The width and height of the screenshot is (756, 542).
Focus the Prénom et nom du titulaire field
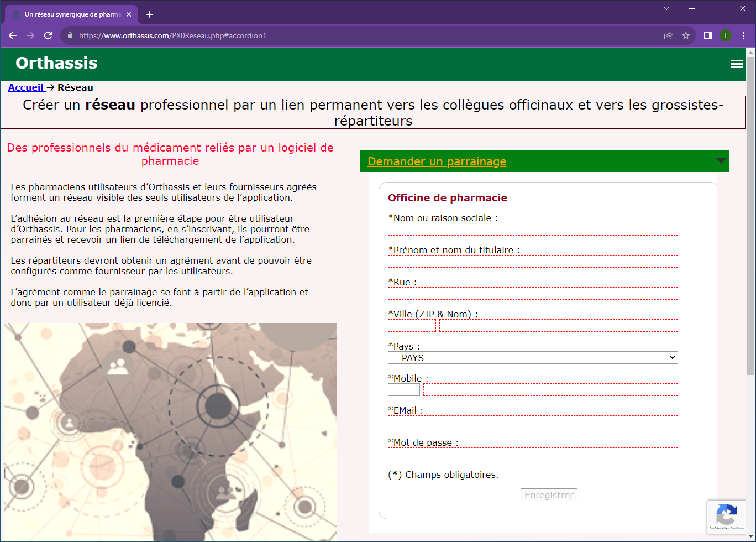(533, 262)
